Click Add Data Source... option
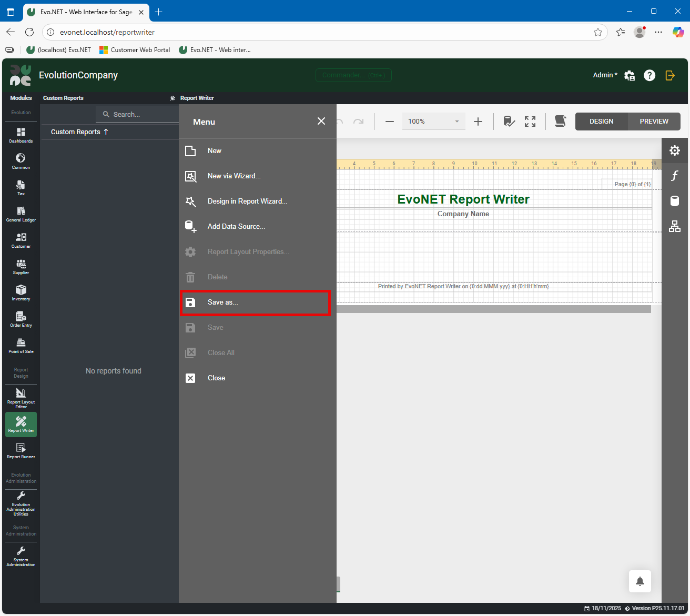The height and width of the screenshot is (616, 690). (236, 227)
